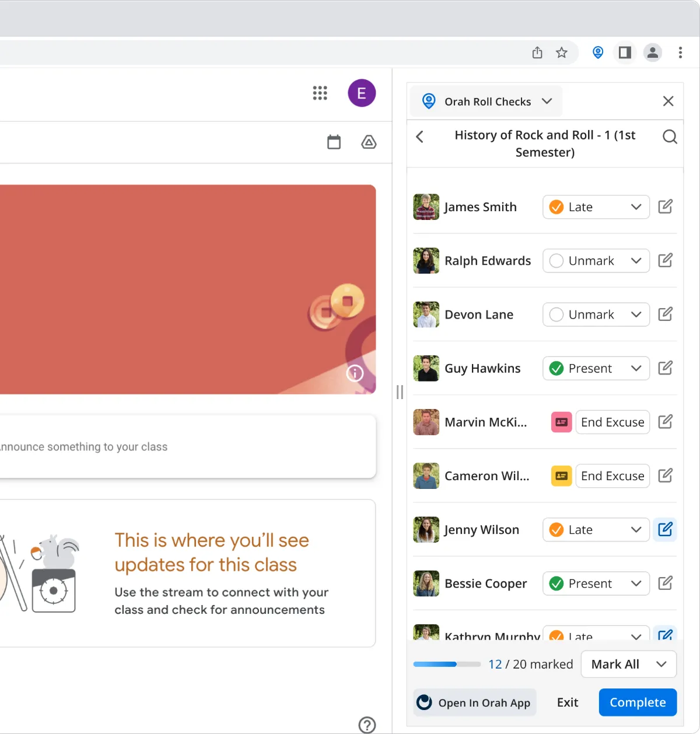Toggle the browser side panel icon
Image resolution: width=700 pixels, height=734 pixels.
click(x=625, y=53)
